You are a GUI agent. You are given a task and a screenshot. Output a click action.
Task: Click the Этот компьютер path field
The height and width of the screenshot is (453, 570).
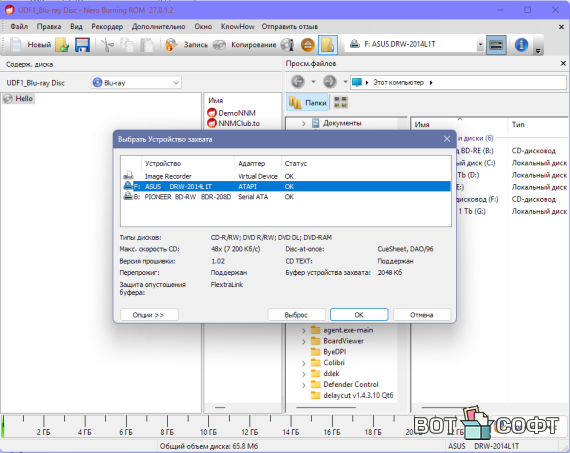pyautogui.click(x=458, y=83)
